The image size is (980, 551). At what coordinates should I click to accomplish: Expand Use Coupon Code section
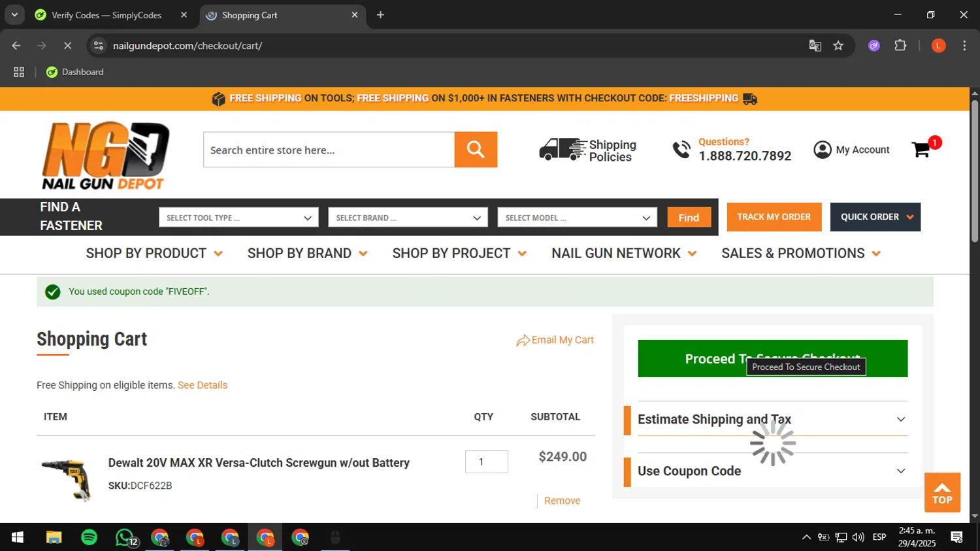[x=772, y=471]
